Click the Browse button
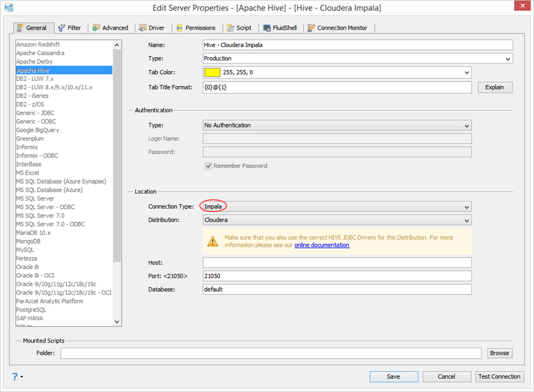 pyautogui.click(x=499, y=353)
